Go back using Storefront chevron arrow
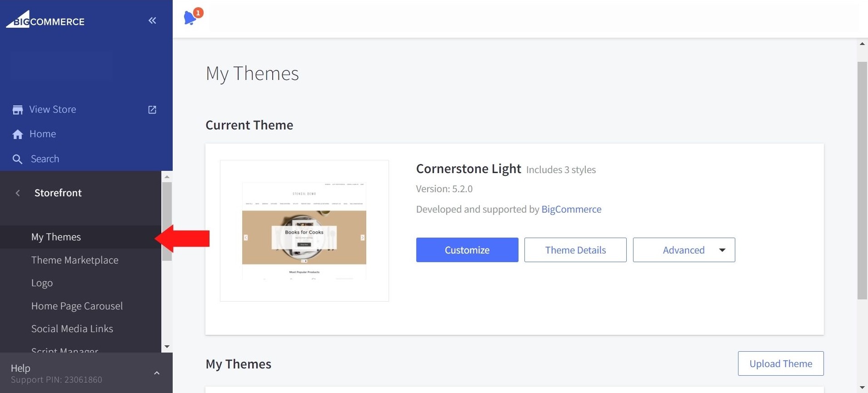Image resolution: width=868 pixels, height=393 pixels. 18,193
